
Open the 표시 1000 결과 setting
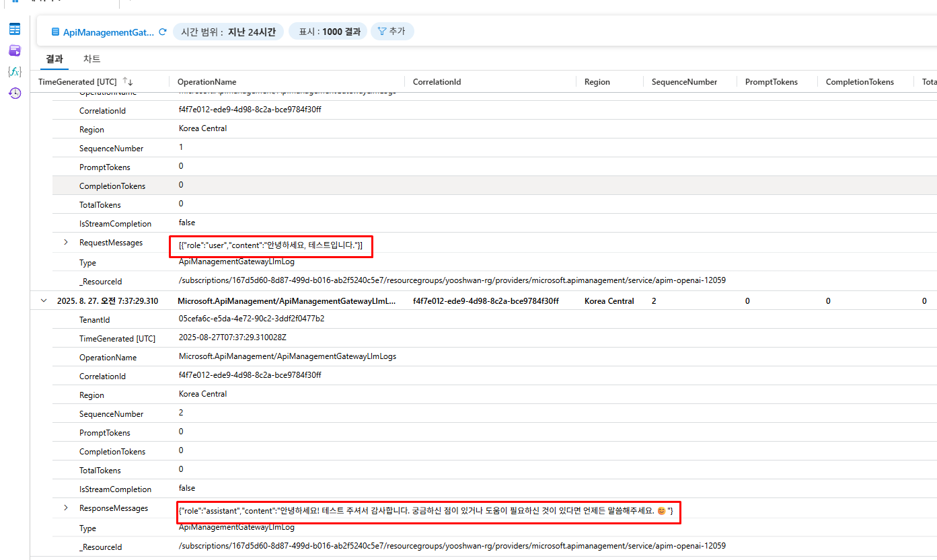[x=328, y=31]
